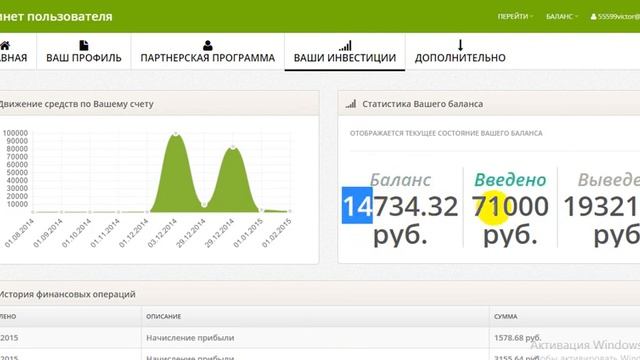Click the СУММА column header
The height and width of the screenshot is (360, 640).
(x=506, y=316)
